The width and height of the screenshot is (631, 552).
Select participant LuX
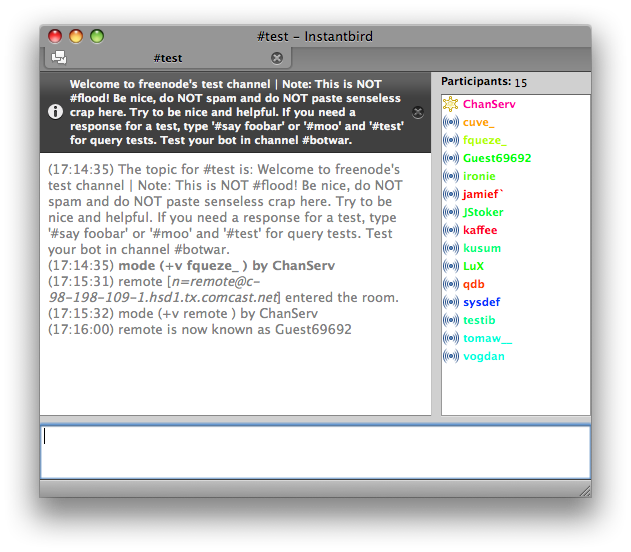[473, 266]
